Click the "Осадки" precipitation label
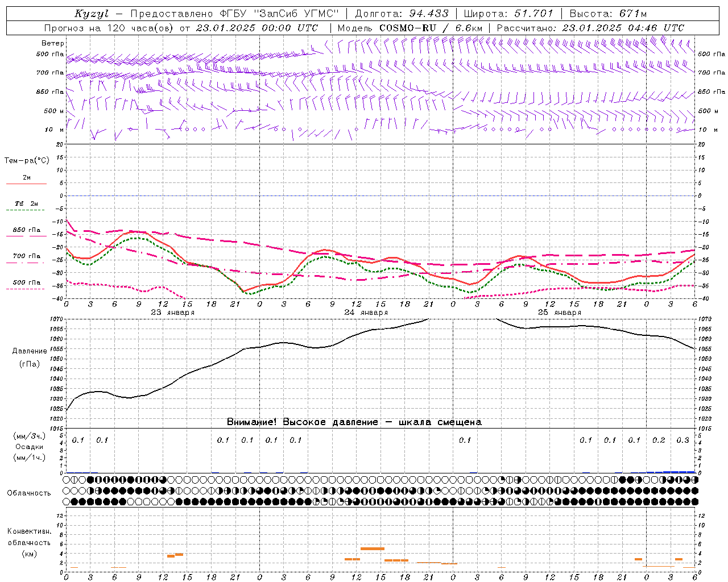 point(29,447)
